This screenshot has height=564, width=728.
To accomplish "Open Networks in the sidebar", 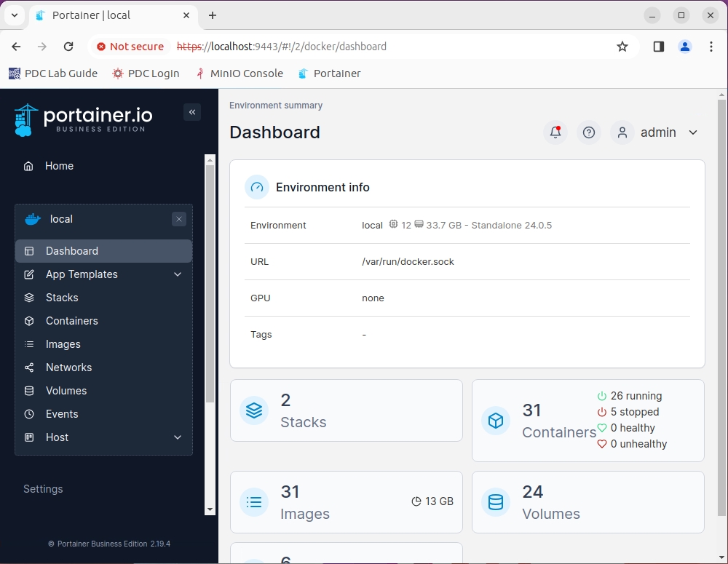I will (68, 368).
